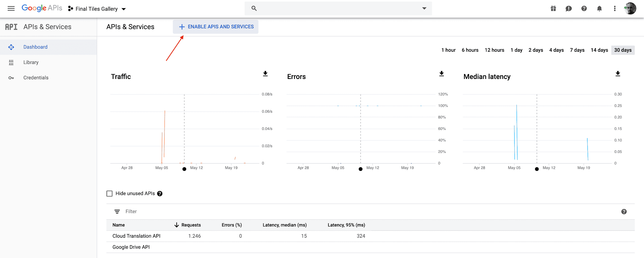This screenshot has width=644, height=258.
Task: Open the gift free trial icon
Action: click(553, 9)
